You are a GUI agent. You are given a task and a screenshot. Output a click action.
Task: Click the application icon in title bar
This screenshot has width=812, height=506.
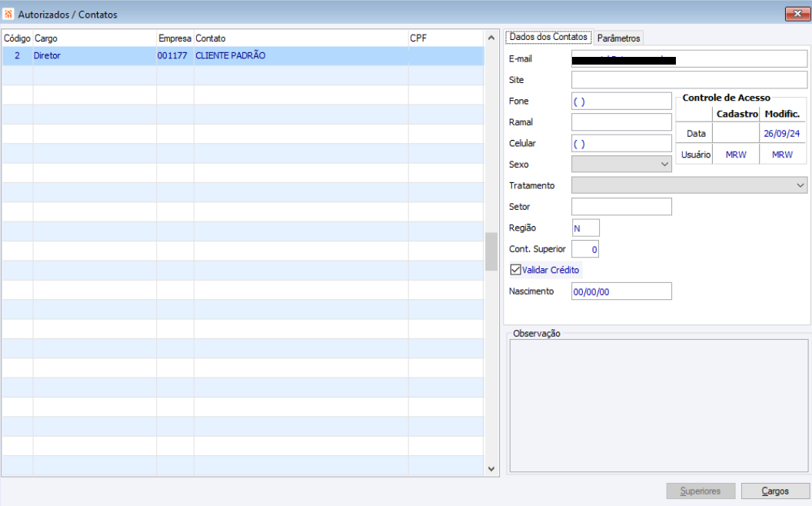click(8, 14)
